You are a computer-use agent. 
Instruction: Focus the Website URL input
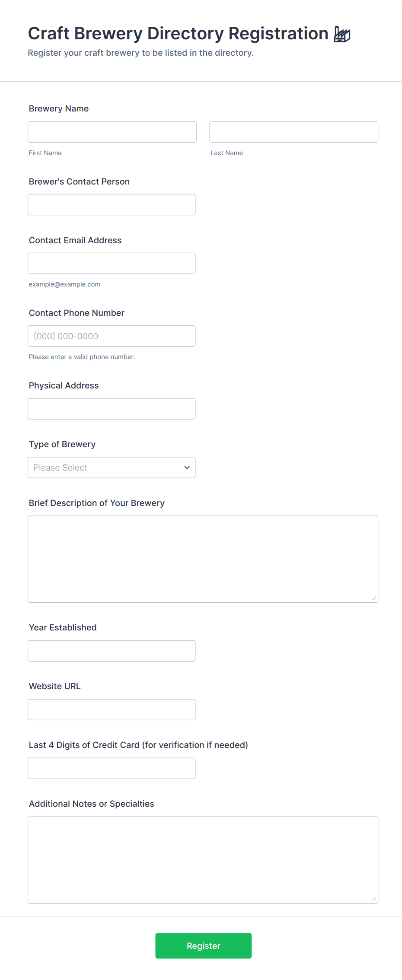coord(112,709)
